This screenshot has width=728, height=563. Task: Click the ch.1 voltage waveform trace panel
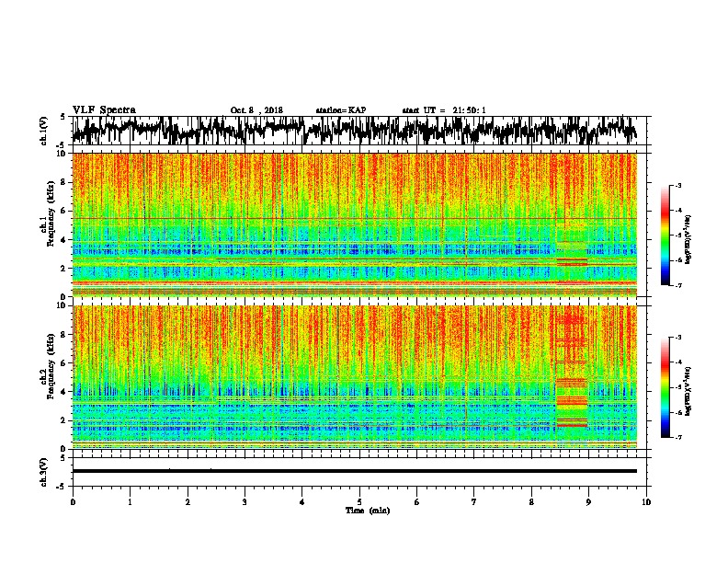point(358,131)
